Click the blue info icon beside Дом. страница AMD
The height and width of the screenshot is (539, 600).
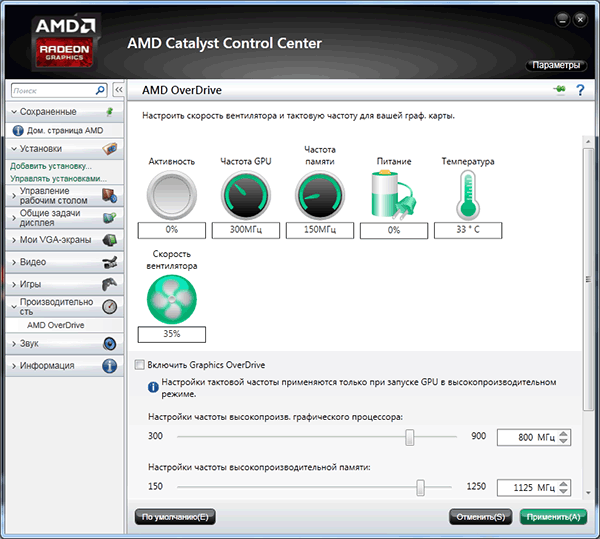click(18, 130)
